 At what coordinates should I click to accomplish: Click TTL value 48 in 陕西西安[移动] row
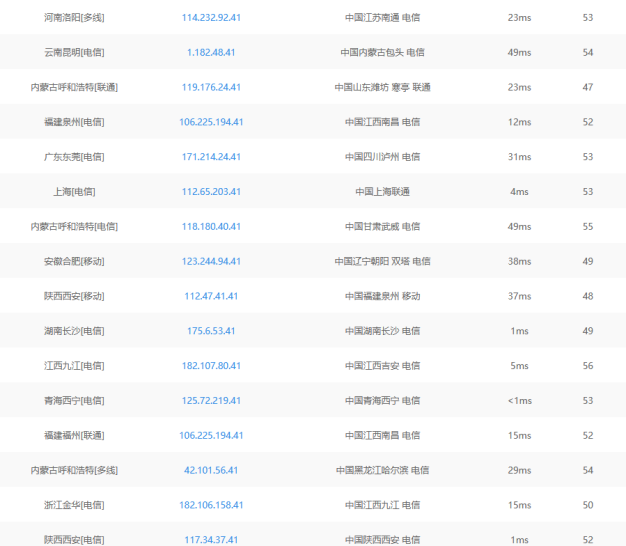[588, 296]
